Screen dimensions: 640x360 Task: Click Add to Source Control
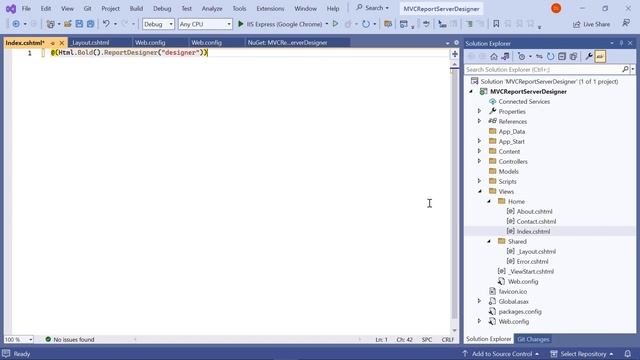pyautogui.click(x=501, y=353)
